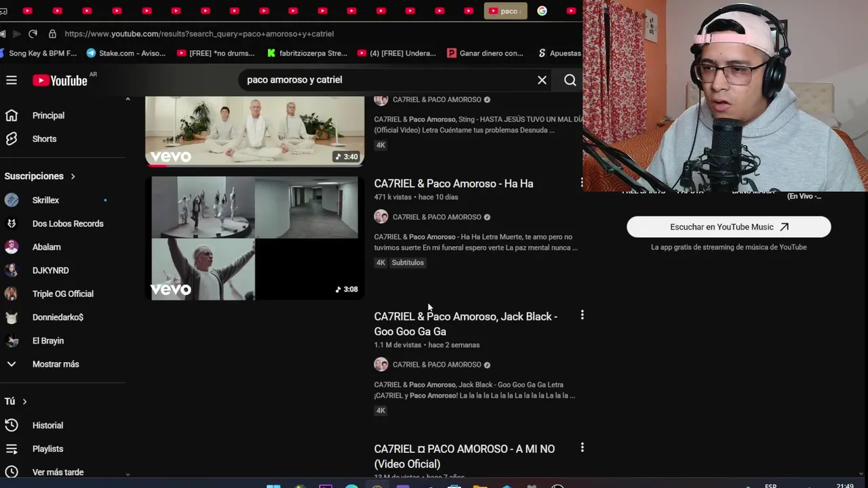Viewport: 868px width, 488px height.
Task: Click the sidebar scroll-down arrow
Action: coord(127,474)
